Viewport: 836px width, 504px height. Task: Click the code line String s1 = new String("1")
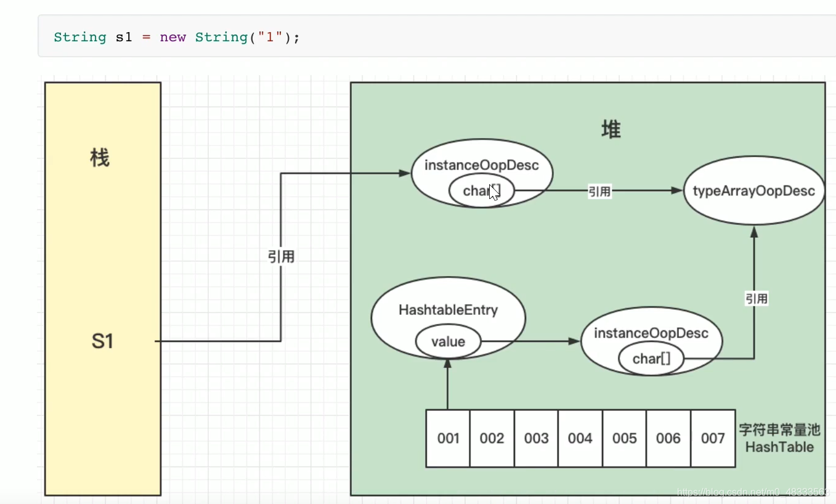[176, 37]
